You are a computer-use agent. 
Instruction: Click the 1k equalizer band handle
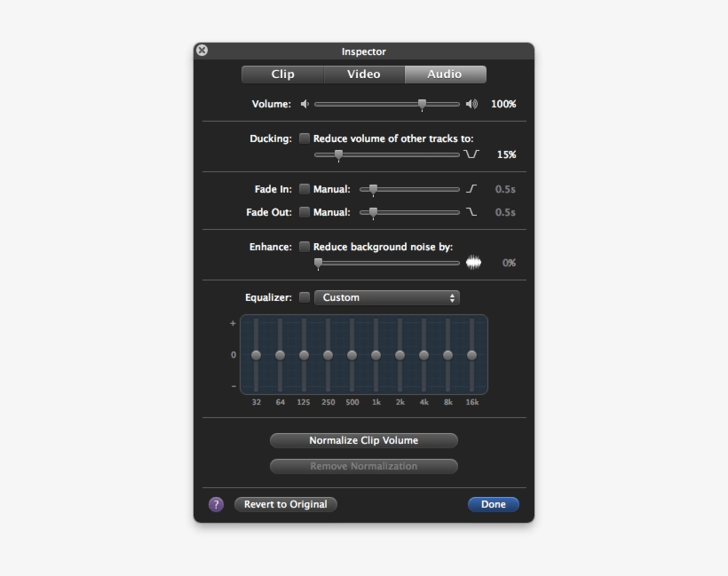(x=374, y=355)
